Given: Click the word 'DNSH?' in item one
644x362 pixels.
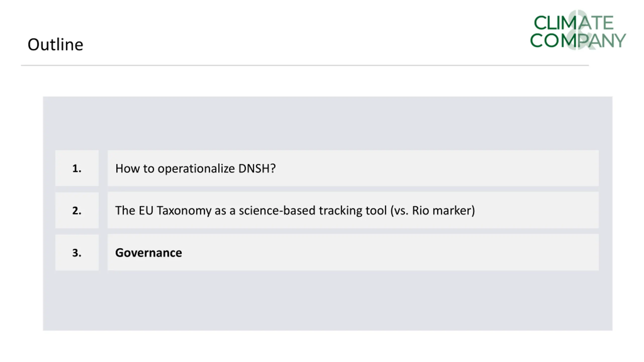Looking at the screenshot, I should point(257,168).
